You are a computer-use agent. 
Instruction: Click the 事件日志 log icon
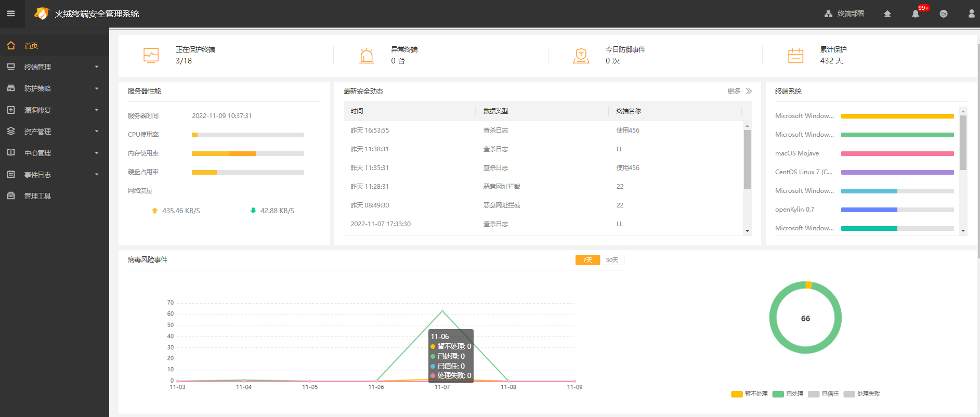(x=11, y=174)
